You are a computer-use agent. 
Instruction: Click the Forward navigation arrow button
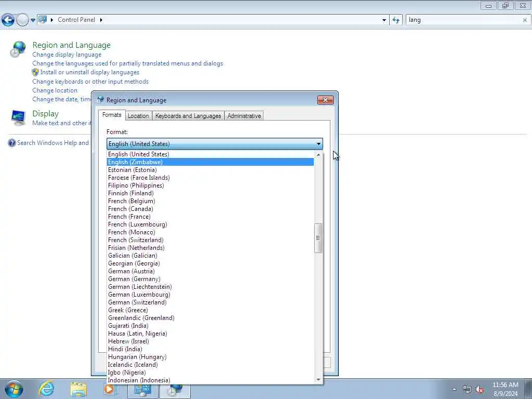[22, 20]
